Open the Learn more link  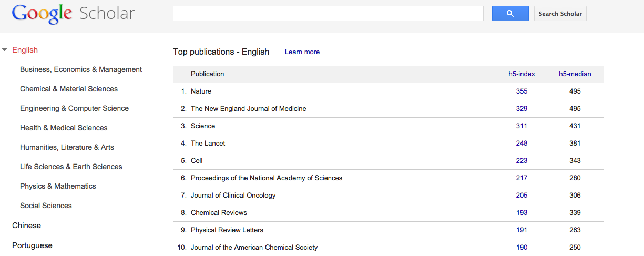[x=302, y=52]
